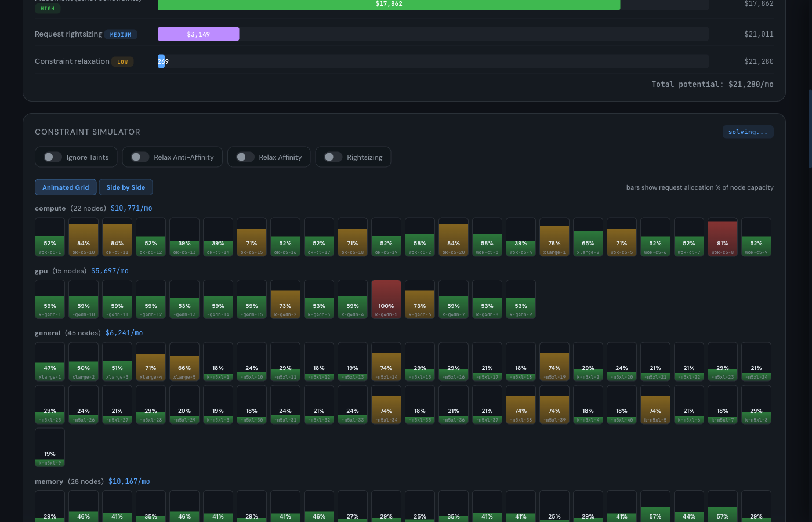812x522 pixels.
Task: Select gpu node k-g4dn-9
Action: pos(521,299)
